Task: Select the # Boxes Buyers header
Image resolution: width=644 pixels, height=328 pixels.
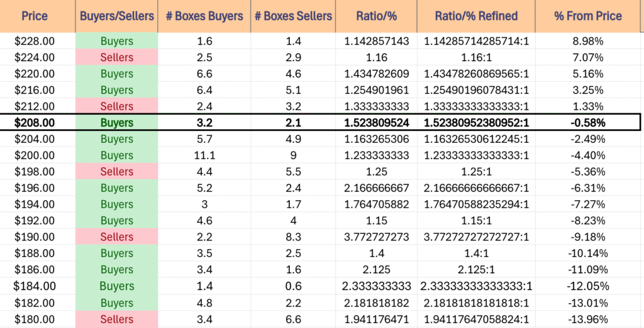Action: pyautogui.click(x=204, y=16)
